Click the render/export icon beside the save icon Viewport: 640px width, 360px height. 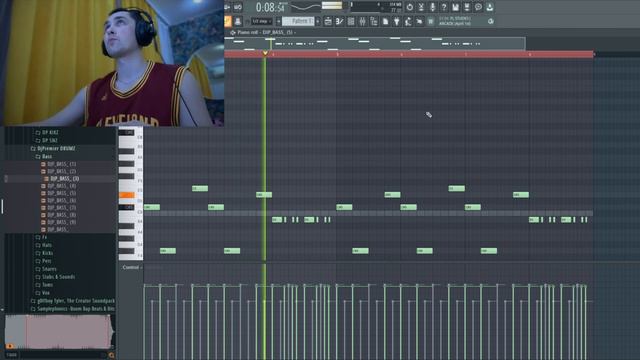coord(467,7)
